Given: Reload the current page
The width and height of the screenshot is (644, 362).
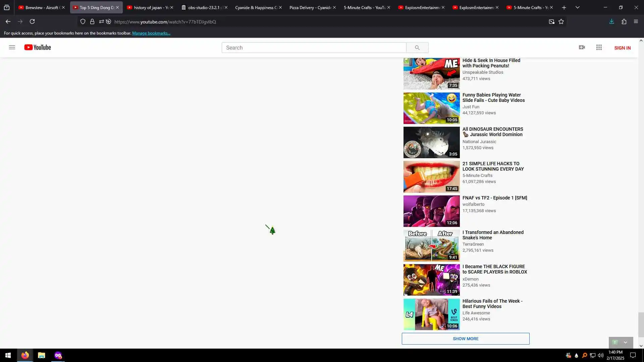Looking at the screenshot, I should tap(32, 21).
